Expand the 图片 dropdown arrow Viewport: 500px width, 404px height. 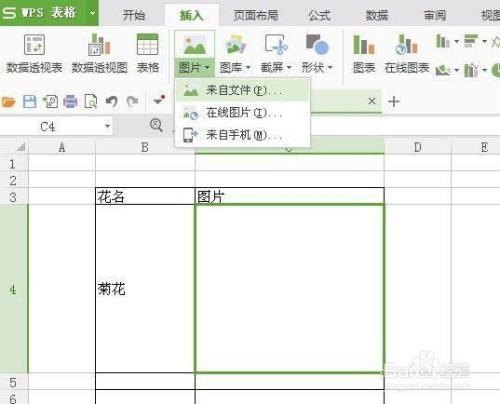pyautogui.click(x=207, y=68)
